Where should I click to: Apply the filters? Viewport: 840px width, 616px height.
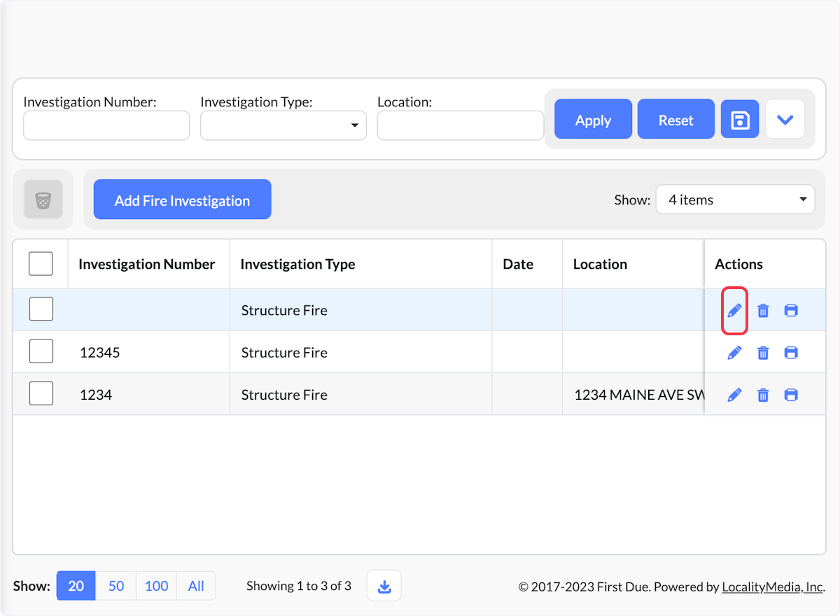593,120
